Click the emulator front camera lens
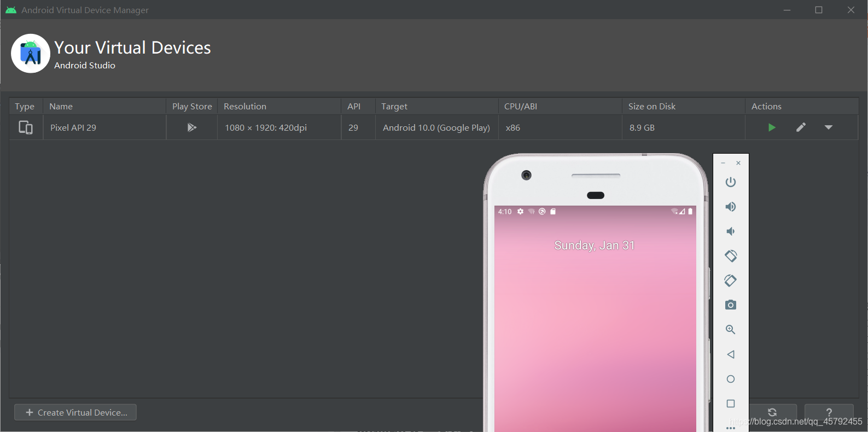 click(x=526, y=175)
